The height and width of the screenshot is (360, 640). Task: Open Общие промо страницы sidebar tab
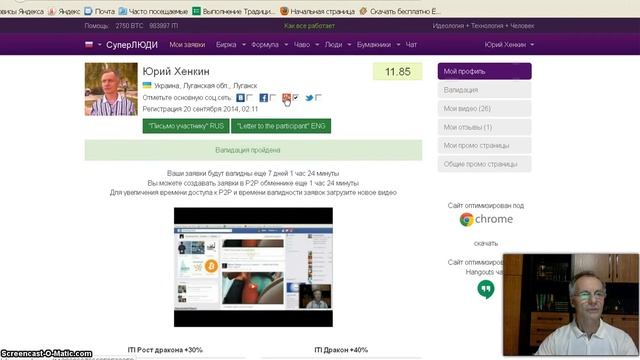(x=484, y=164)
